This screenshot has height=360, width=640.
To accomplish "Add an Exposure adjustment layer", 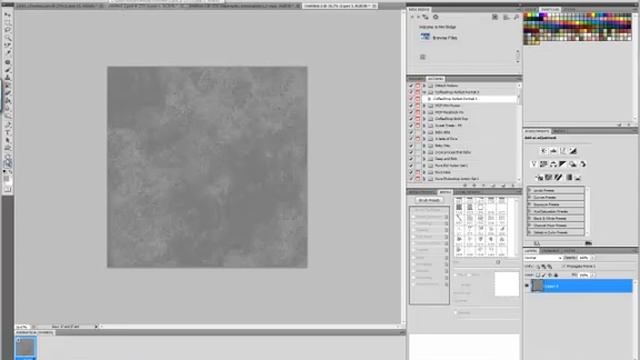I will click(573, 151).
